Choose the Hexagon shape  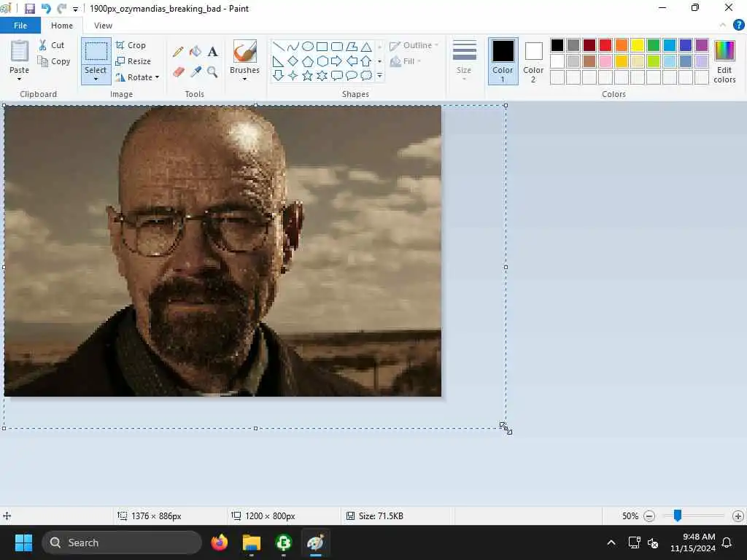(322, 61)
